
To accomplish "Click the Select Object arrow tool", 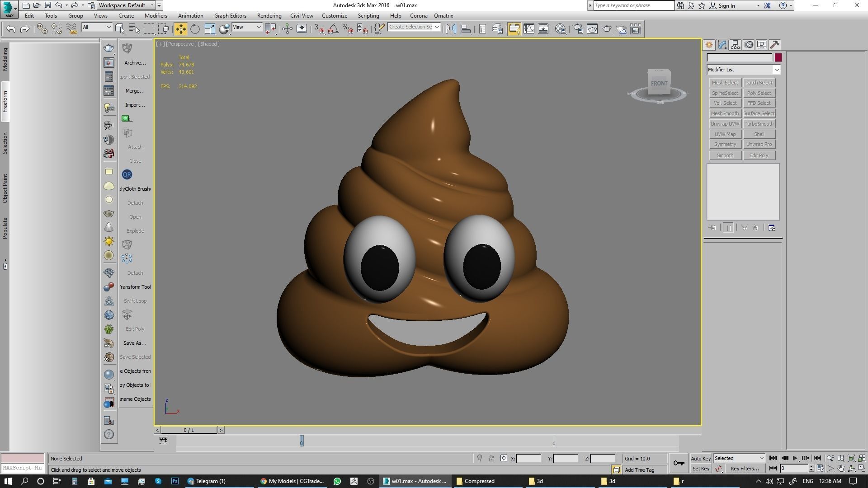I will 120,29.
